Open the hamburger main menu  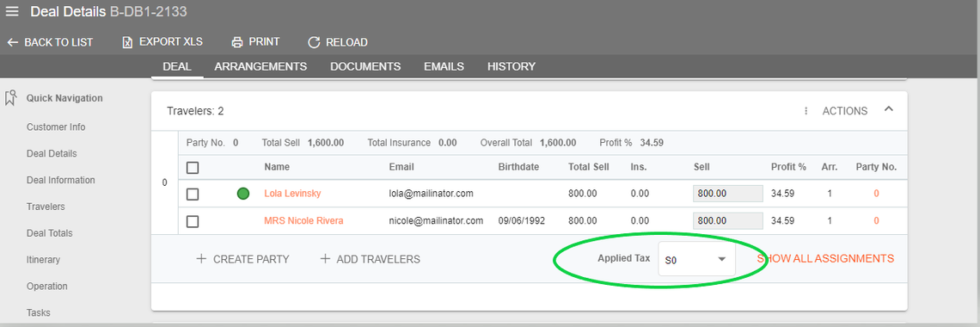pos(12,12)
